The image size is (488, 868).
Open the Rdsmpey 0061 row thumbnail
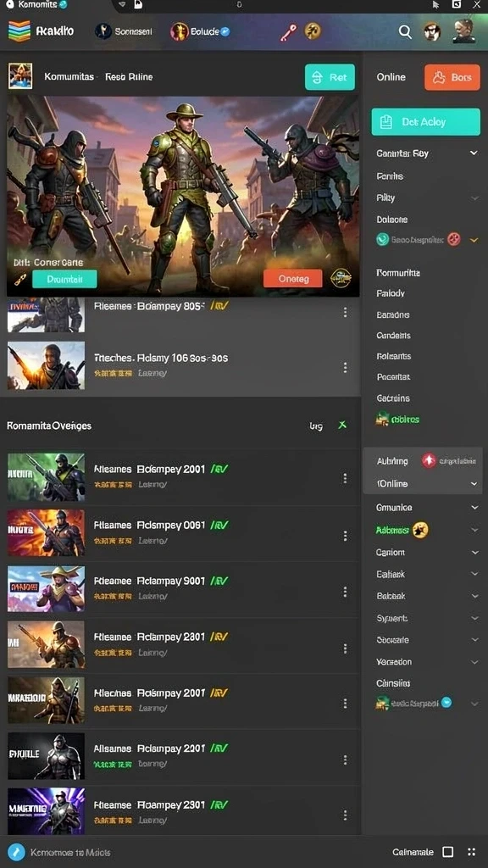tap(47, 533)
